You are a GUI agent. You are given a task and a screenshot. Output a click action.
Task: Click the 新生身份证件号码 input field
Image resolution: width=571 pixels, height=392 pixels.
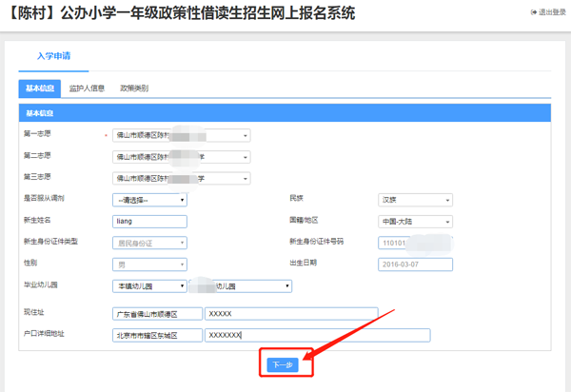(x=415, y=243)
